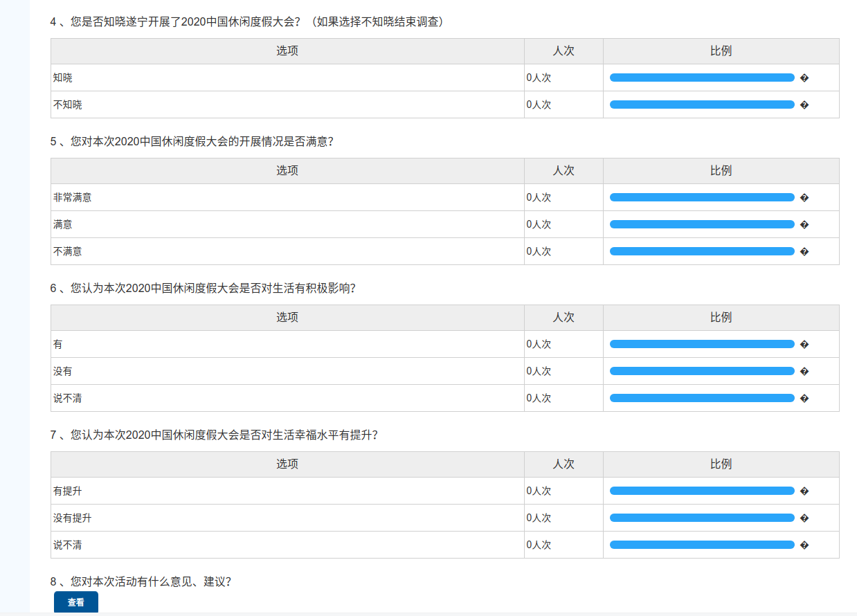Viewport: 857px width, 616px height.
Task: Click the 查看 button under question 8
Action: (76, 602)
